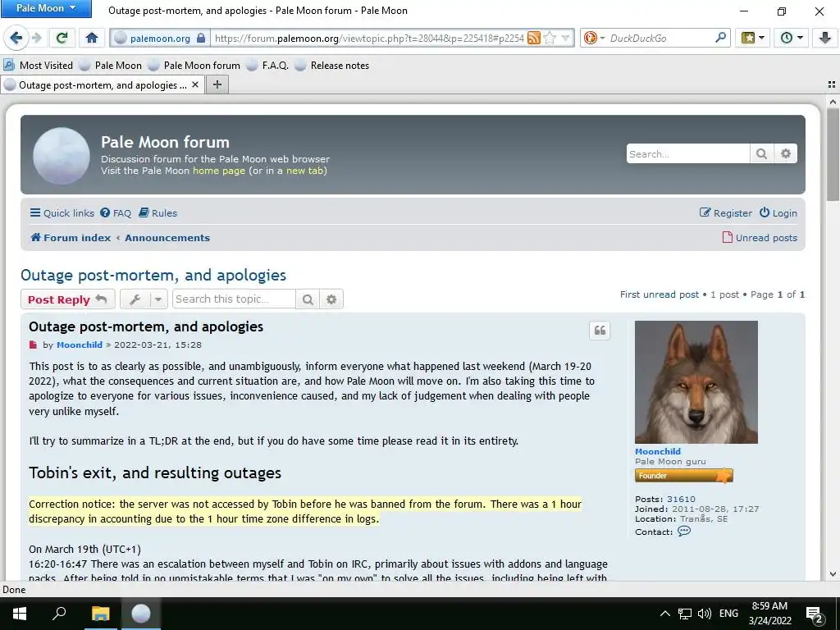Open the forum Rules link
This screenshot has height=630, width=840.
pos(158,212)
